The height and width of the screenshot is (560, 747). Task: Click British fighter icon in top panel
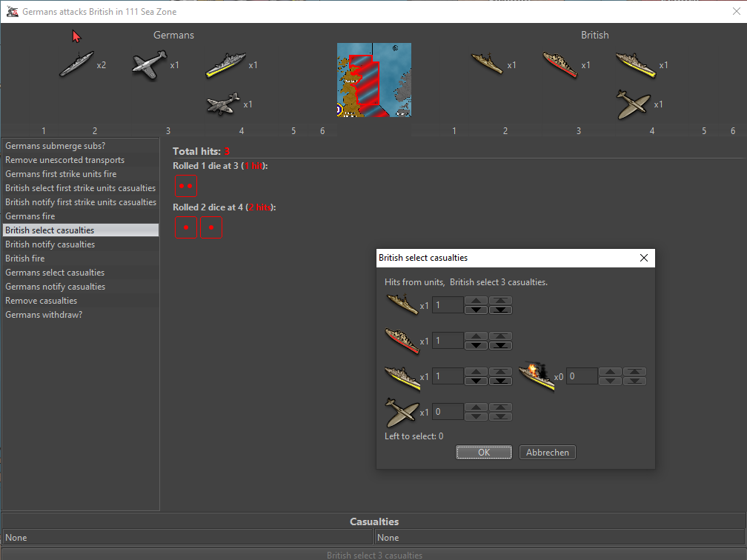[x=634, y=104]
